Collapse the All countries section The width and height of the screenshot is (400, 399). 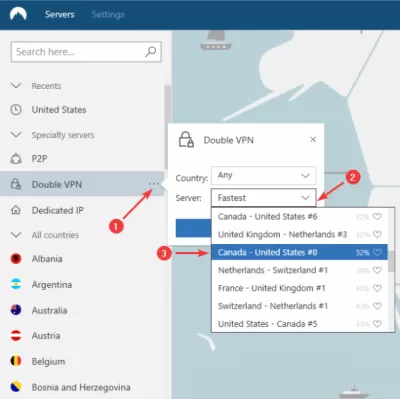pyautogui.click(x=16, y=235)
